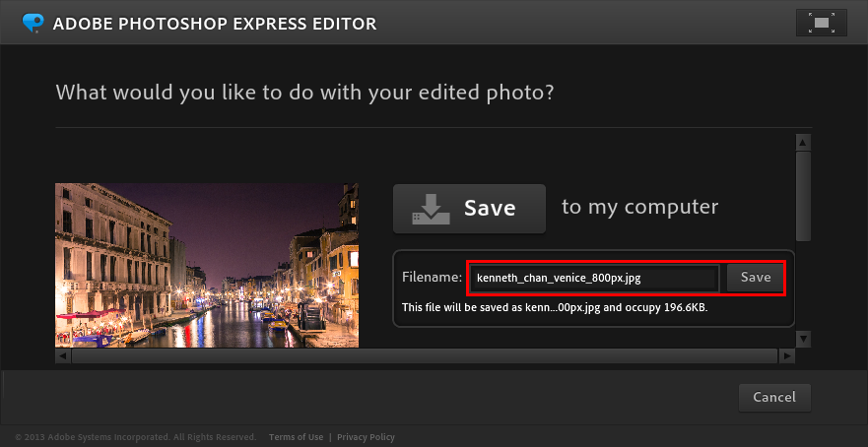Click the vertical scrollbar down arrow
The width and height of the screenshot is (868, 447).
[x=803, y=339]
